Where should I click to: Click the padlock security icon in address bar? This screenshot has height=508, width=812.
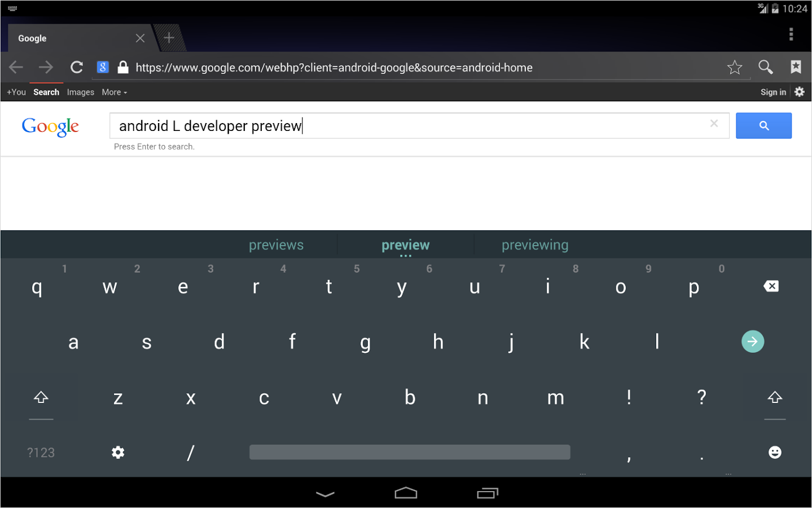pos(122,67)
